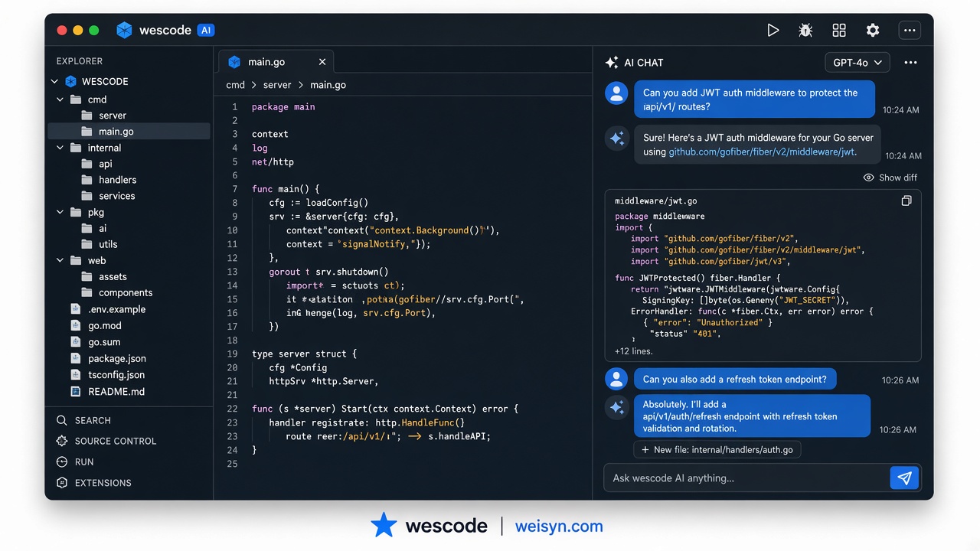Run the project with the play icon
980x551 pixels.
(773, 31)
